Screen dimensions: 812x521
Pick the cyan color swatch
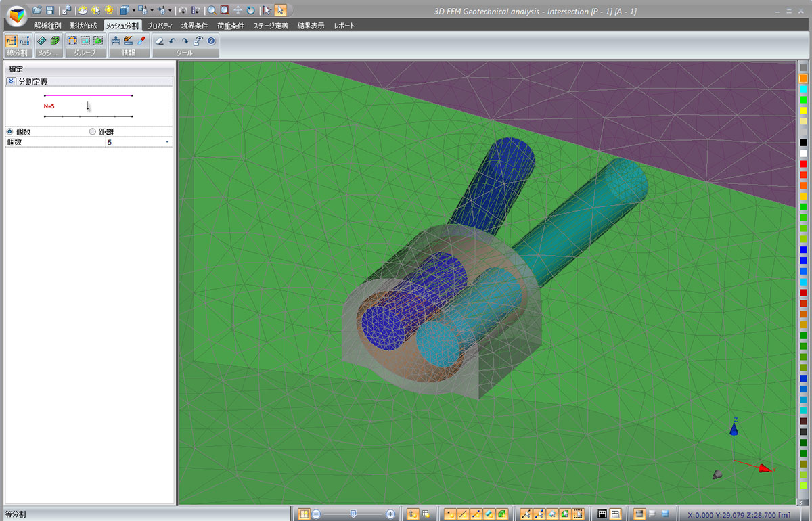(803, 89)
